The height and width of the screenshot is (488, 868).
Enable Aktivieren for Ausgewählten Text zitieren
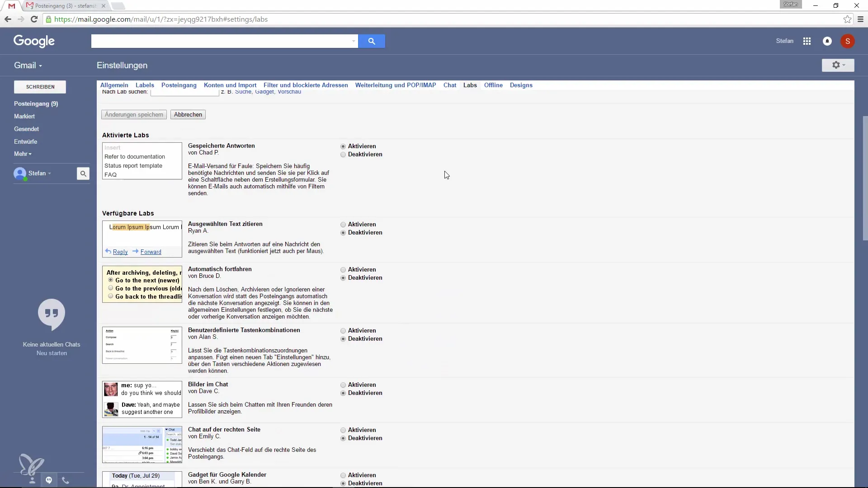pos(343,225)
